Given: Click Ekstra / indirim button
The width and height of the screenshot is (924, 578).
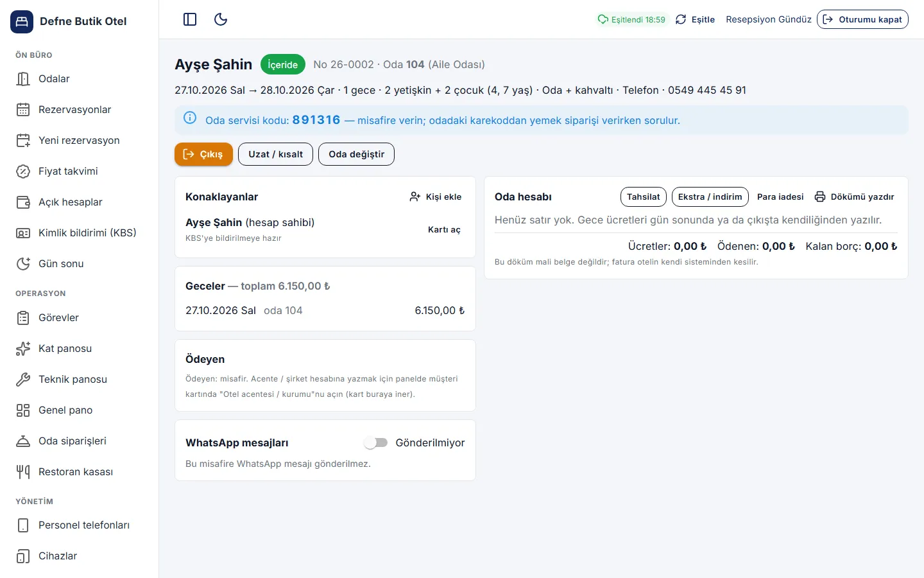Looking at the screenshot, I should click(x=710, y=197).
